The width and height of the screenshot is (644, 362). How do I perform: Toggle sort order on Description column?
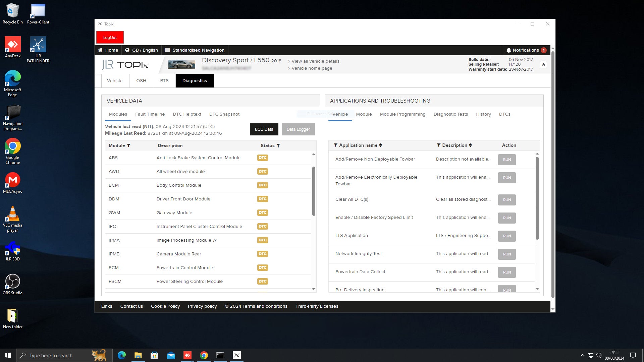(x=471, y=145)
